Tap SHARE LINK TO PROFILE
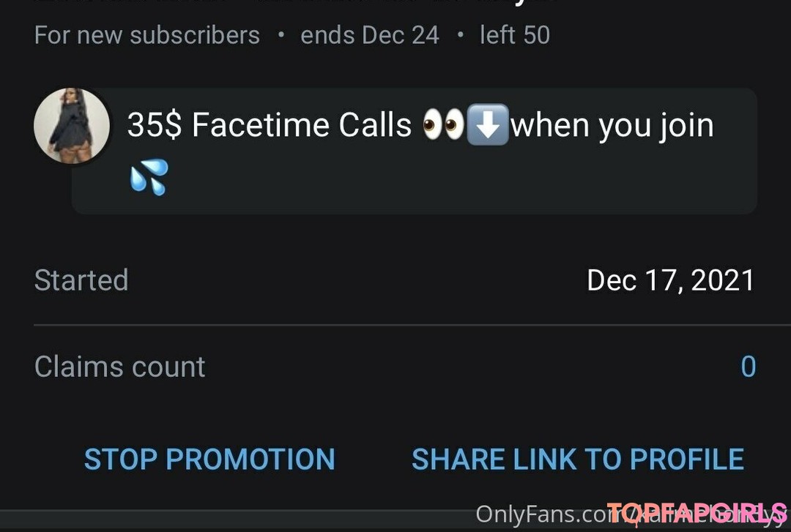Screen dimensions: 791x532 tap(578, 459)
